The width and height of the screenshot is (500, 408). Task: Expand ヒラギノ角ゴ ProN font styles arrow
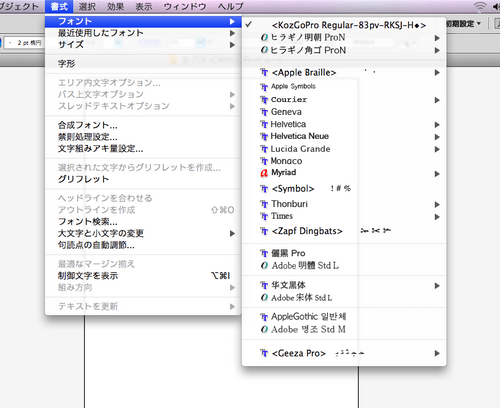[x=437, y=50]
